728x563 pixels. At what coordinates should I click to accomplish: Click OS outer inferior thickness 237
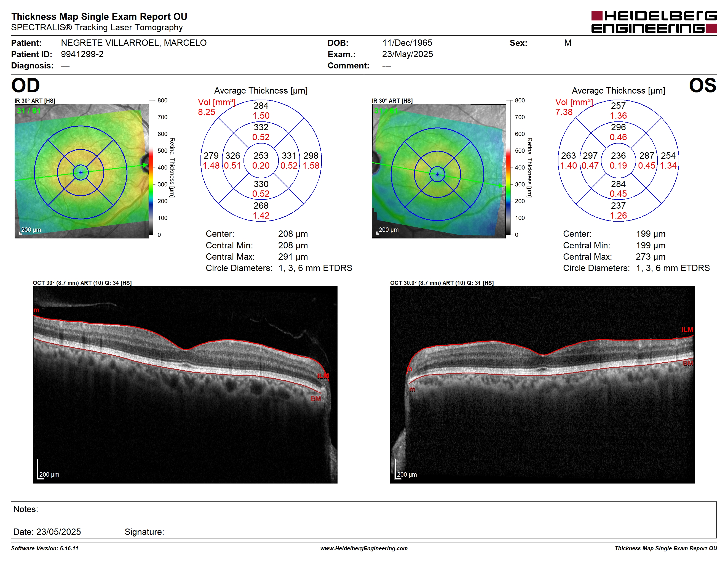point(618,206)
